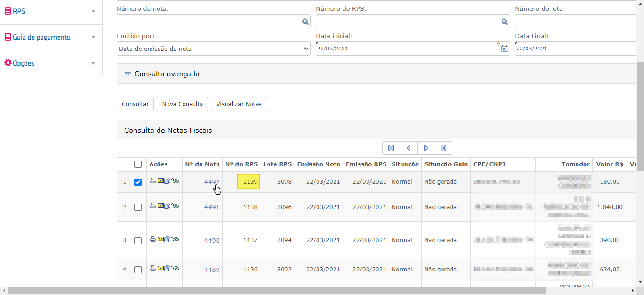644x295 pixels.
Task: Sort by Situação Guia column header
Action: (446, 164)
